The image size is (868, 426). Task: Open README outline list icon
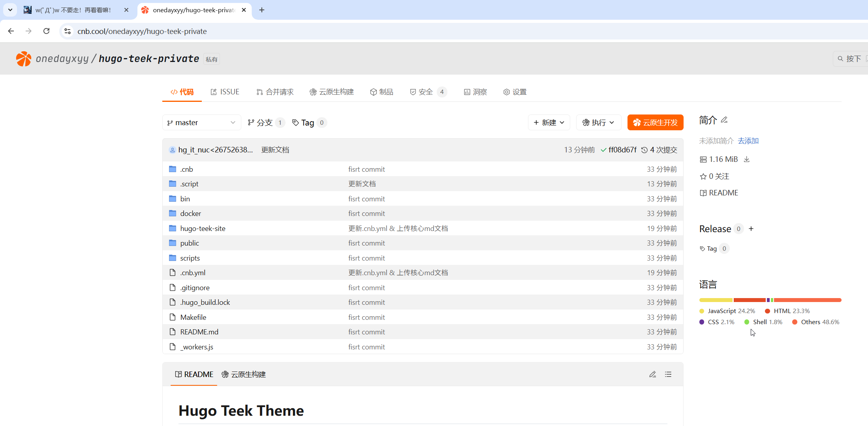(x=668, y=374)
